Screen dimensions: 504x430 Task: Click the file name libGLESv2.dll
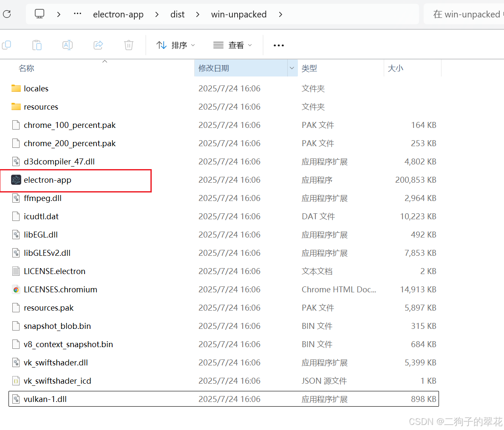47,253
